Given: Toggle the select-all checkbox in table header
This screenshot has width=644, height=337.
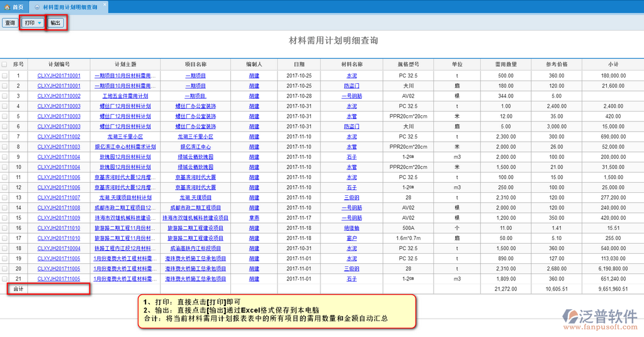Looking at the screenshot, I should (x=4, y=64).
